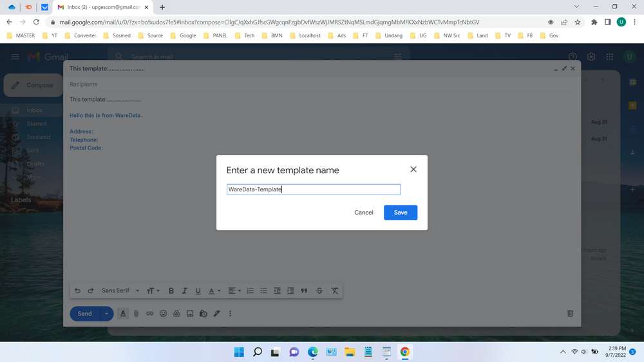Toggle underline formatting
Image resolution: width=644 pixels, height=362 pixels.
click(198, 291)
